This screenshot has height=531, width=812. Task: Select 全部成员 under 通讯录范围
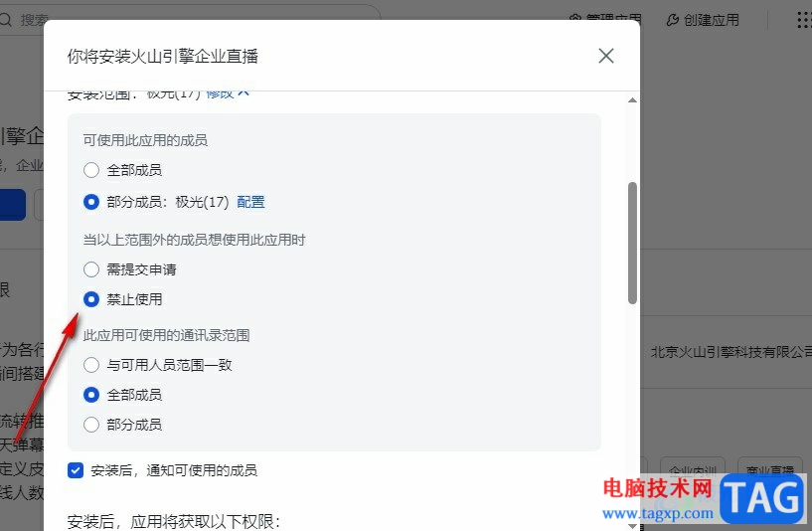(91, 395)
